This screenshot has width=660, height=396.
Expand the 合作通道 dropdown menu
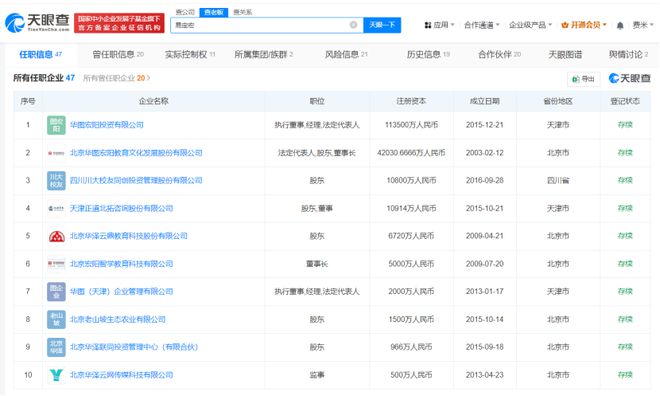coord(482,25)
